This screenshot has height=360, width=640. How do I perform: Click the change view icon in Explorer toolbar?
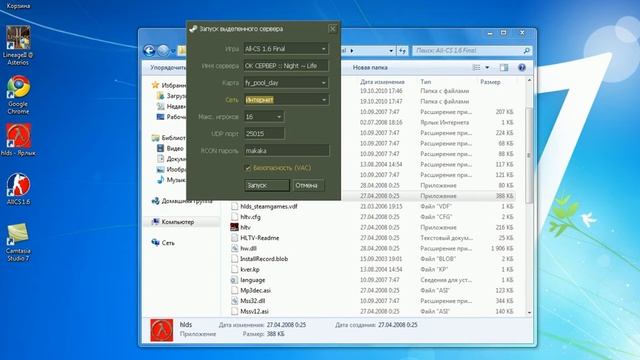(x=476, y=68)
